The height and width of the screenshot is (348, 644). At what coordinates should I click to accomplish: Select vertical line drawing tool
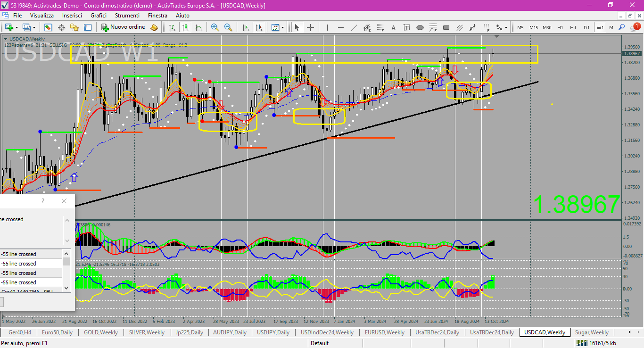pos(327,27)
